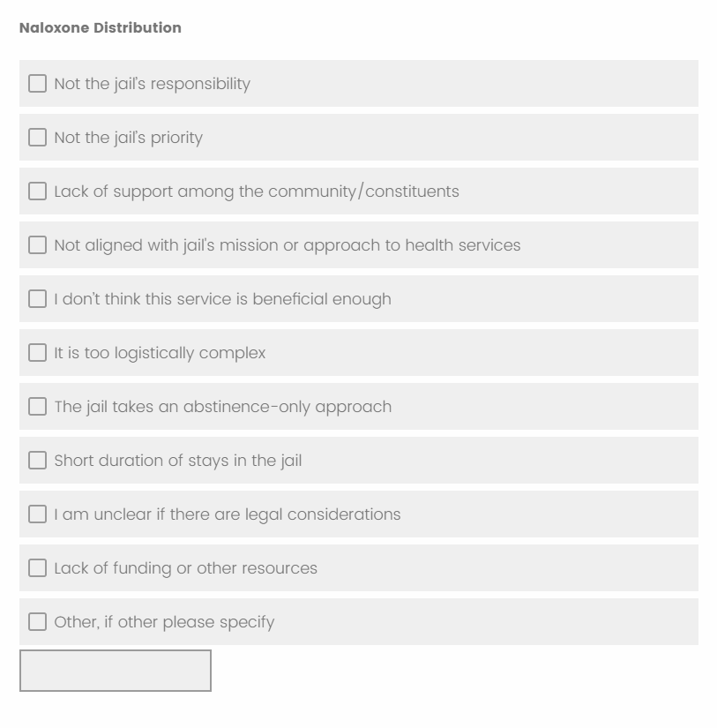Select 'Lack of support among the community/constituents' checkbox
The height and width of the screenshot is (728, 717).
pos(37,191)
